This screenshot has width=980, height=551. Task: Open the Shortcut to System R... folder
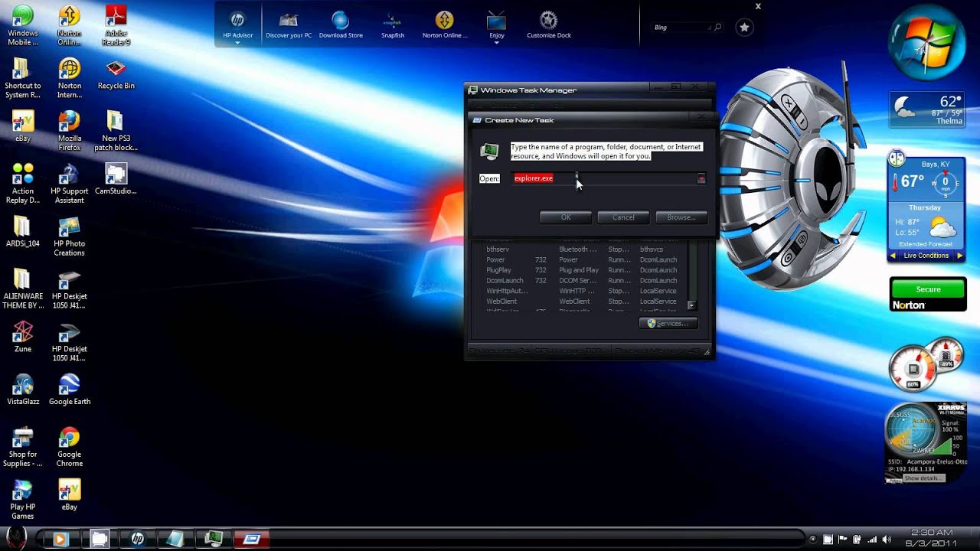coord(23,79)
